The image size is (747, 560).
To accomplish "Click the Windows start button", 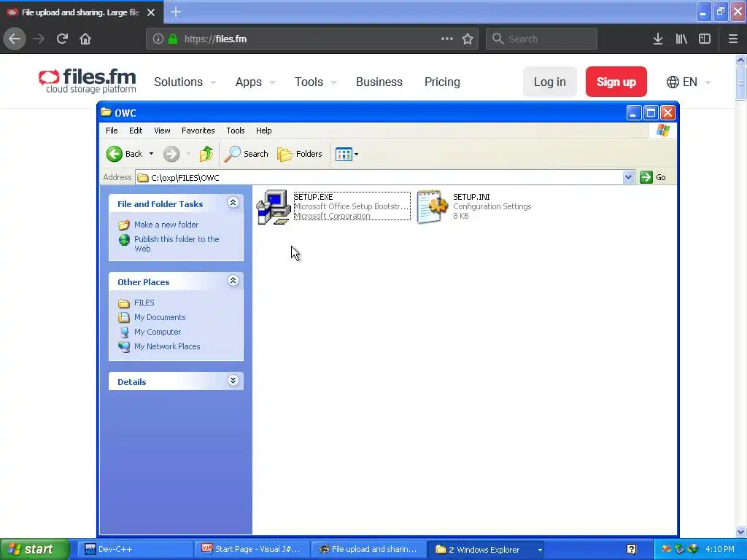I will coord(35,549).
